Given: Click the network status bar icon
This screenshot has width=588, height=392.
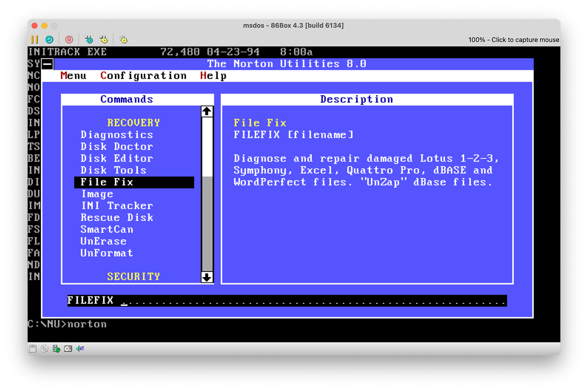Looking at the screenshot, I should (x=56, y=348).
